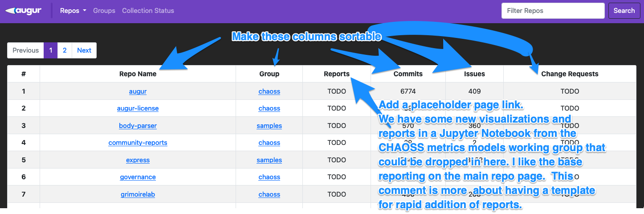Open the grimoirelab repo link
The image size is (644, 214).
[138, 194]
